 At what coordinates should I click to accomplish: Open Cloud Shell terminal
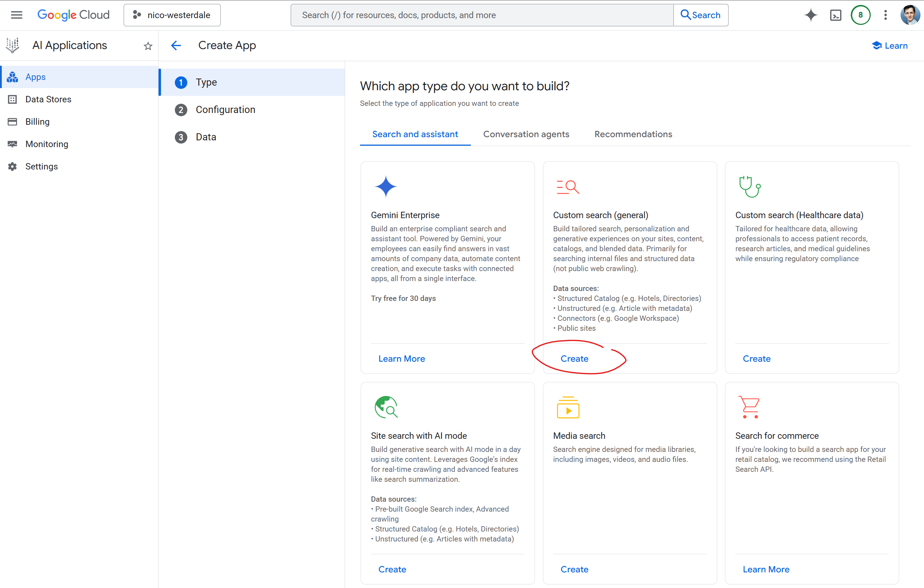(x=836, y=15)
